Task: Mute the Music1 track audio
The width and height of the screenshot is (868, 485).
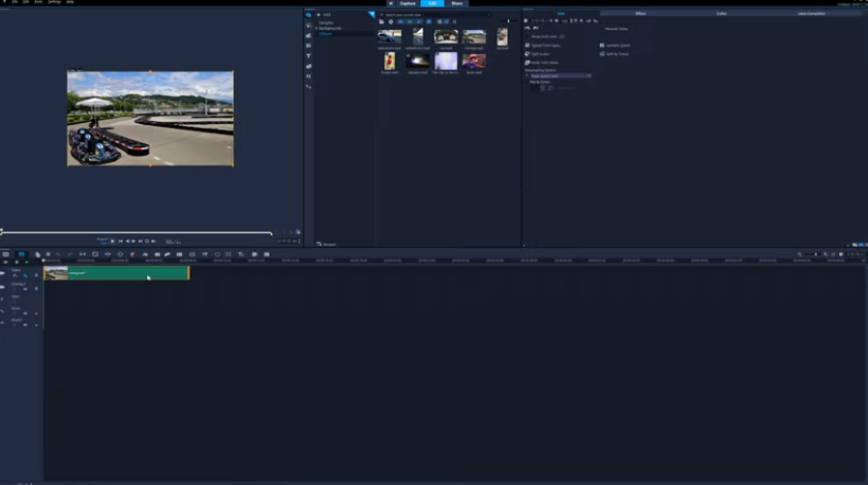Action: coord(25,325)
